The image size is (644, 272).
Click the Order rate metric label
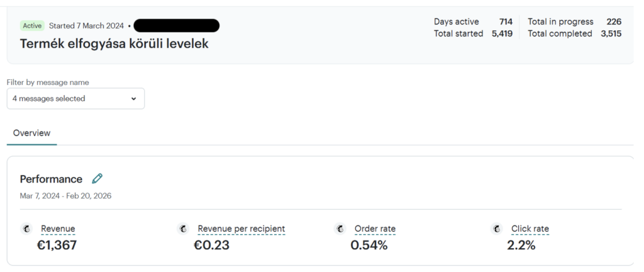click(375, 229)
